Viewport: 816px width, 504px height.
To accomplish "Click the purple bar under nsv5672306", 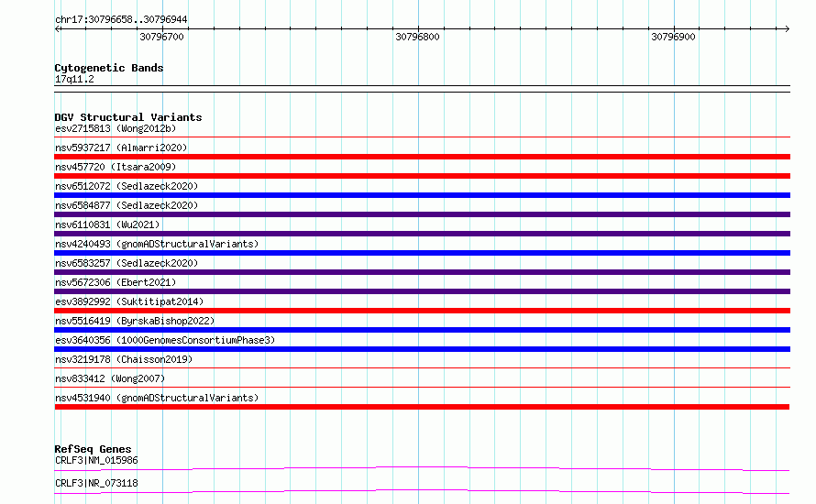I will coord(422,291).
